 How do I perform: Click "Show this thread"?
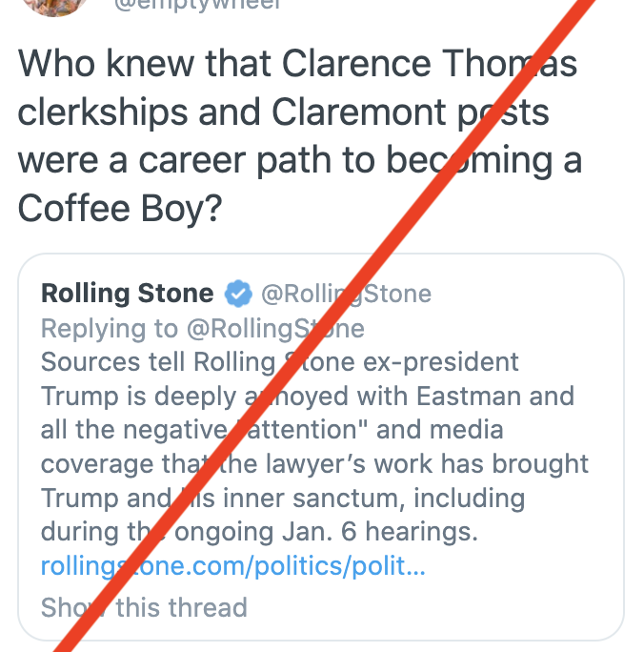click(x=144, y=607)
